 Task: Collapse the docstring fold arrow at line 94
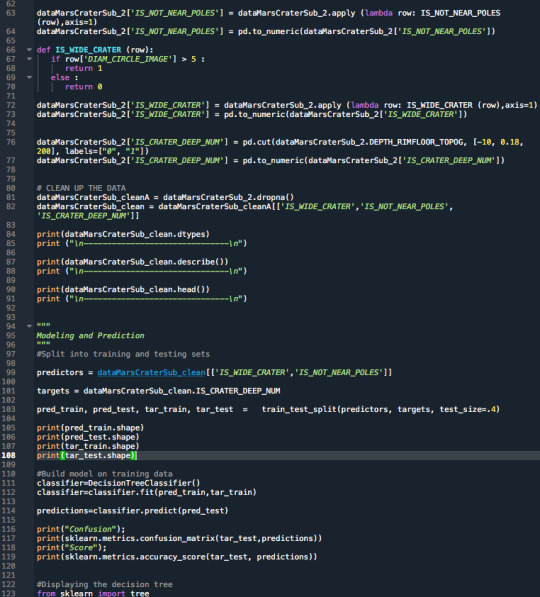[29, 326]
